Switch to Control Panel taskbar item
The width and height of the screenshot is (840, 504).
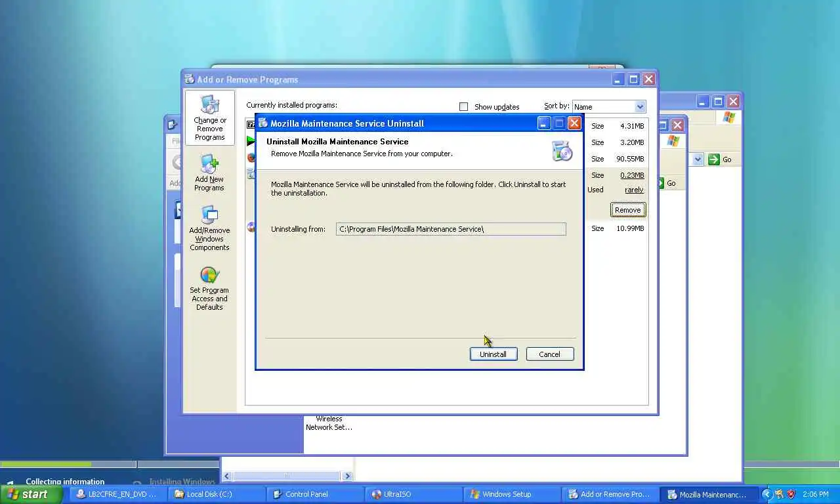coord(315,494)
